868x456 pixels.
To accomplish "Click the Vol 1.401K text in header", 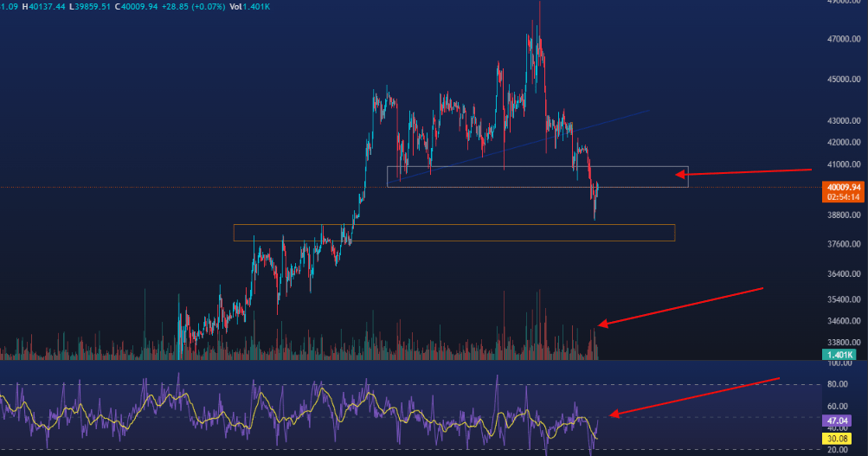I will pyautogui.click(x=249, y=7).
